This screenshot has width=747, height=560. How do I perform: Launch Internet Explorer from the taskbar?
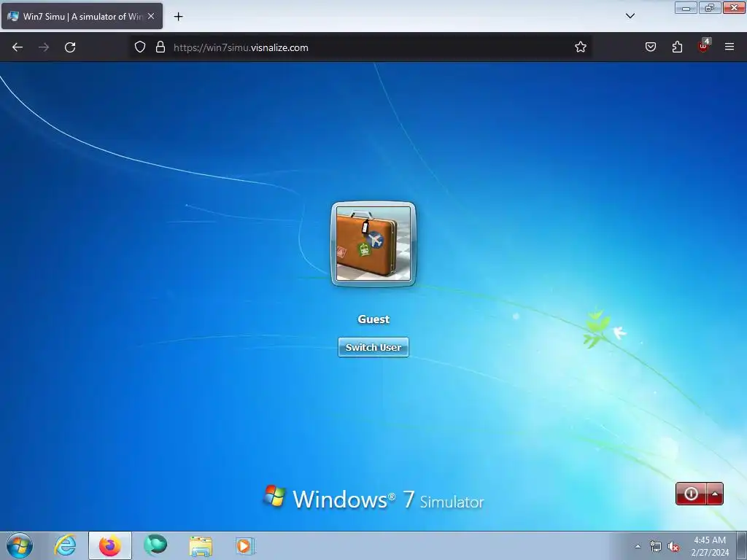click(x=65, y=545)
